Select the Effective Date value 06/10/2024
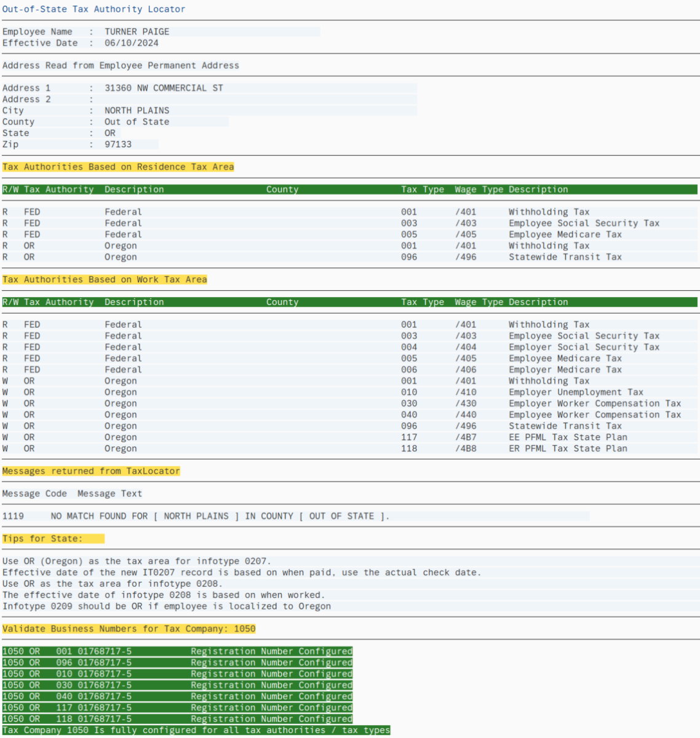The height and width of the screenshot is (738, 700). point(131,43)
